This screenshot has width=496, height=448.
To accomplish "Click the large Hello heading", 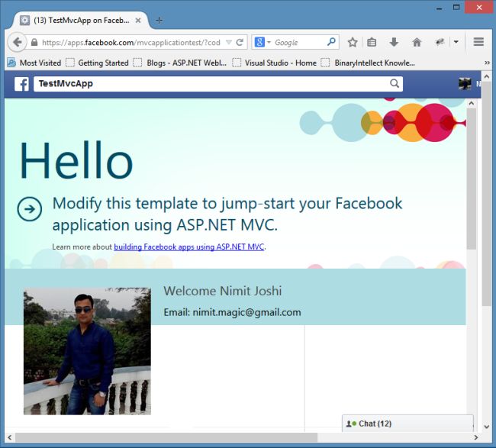I will [76, 161].
